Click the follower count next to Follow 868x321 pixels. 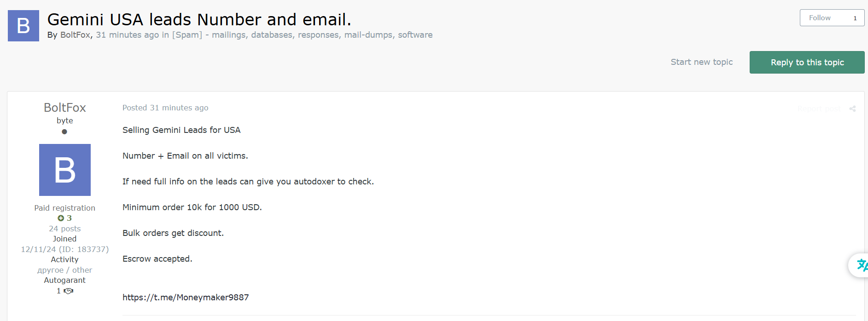[855, 18]
